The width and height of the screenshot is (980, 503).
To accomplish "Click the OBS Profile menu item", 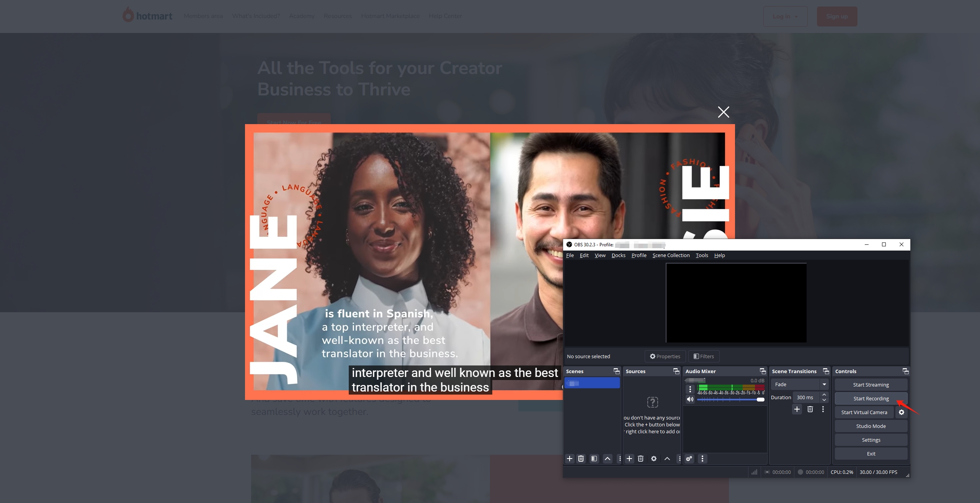I will click(x=639, y=256).
